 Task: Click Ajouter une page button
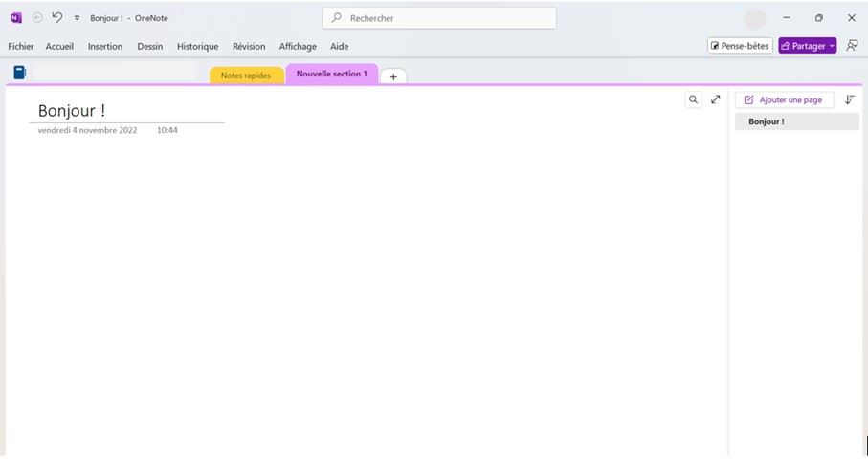(x=784, y=99)
